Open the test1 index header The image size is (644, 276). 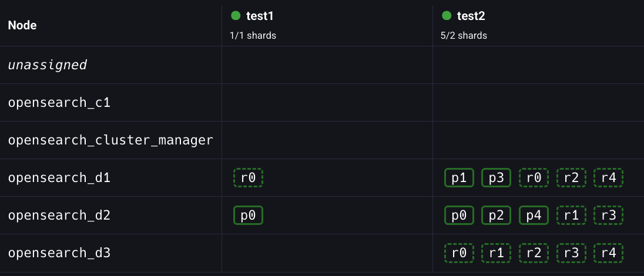[260, 16]
